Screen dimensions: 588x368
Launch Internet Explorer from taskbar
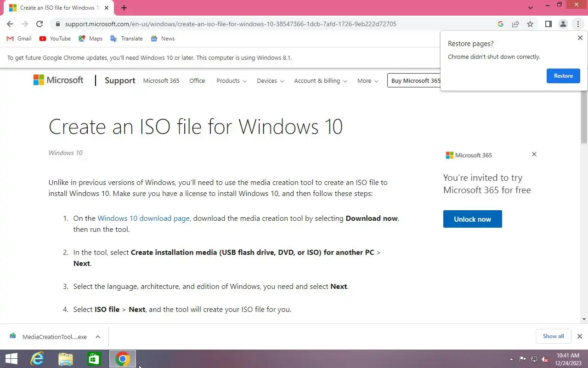[37, 359]
